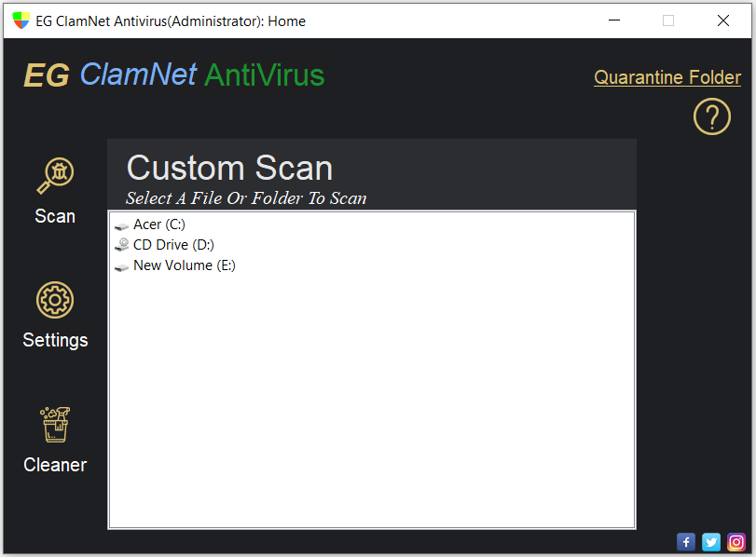Click the Settings label in the sidebar

tap(55, 340)
